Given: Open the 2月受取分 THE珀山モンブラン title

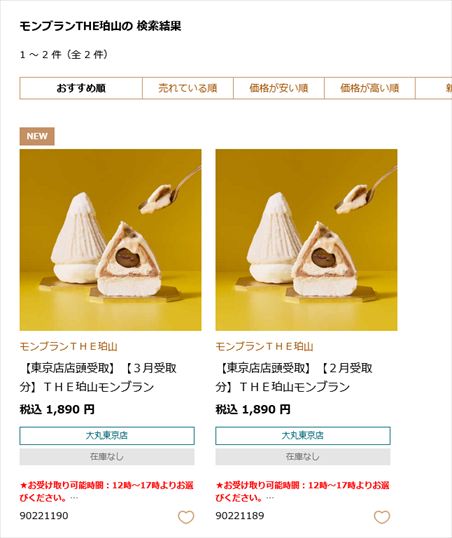Looking at the screenshot, I should (294, 377).
